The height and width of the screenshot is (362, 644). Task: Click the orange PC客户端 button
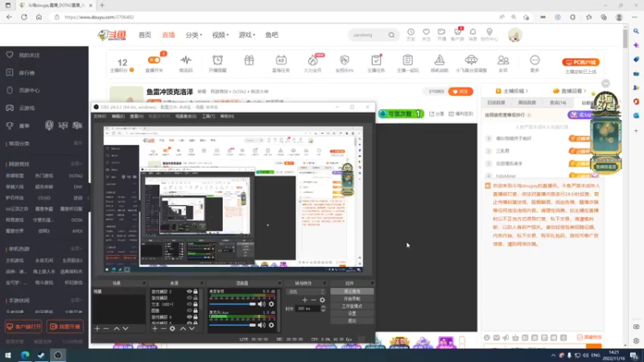coord(580,62)
